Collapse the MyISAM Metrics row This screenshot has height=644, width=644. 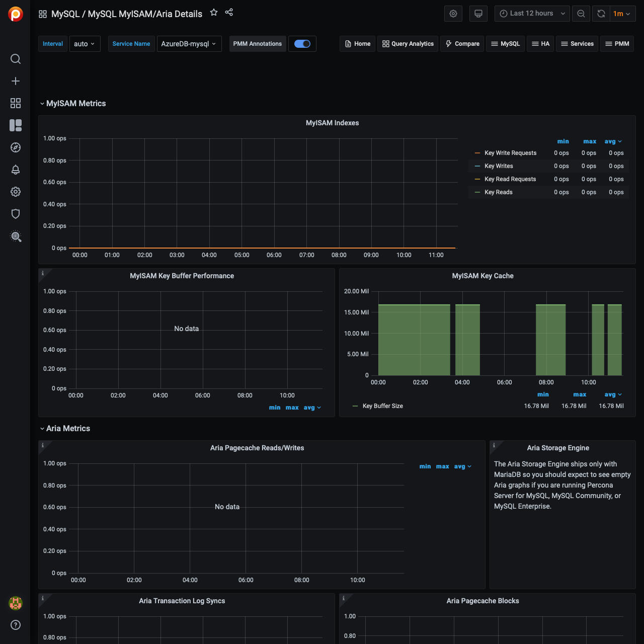pos(75,104)
